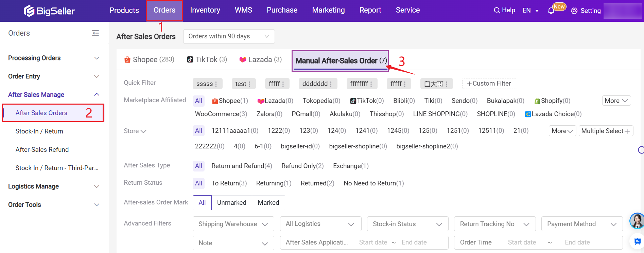Open options dots on 'sssss' quick filter
Screen dimensions: 644x253
click(216, 84)
